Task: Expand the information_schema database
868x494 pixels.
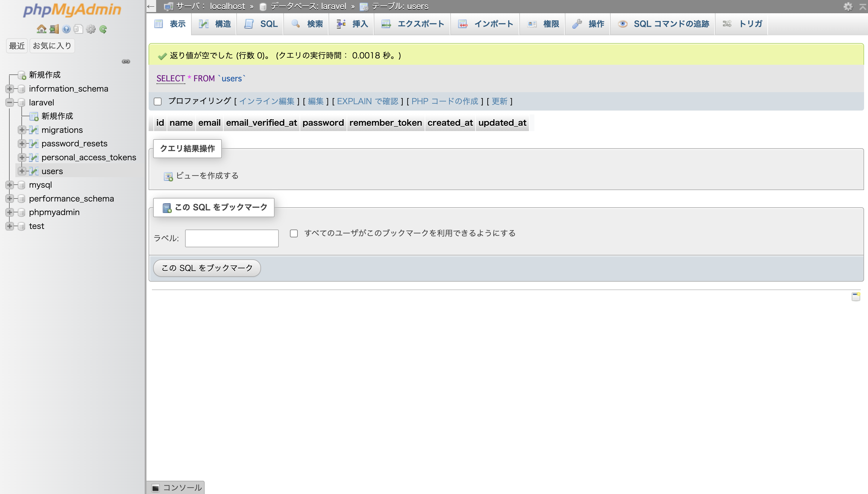Action: (x=10, y=89)
